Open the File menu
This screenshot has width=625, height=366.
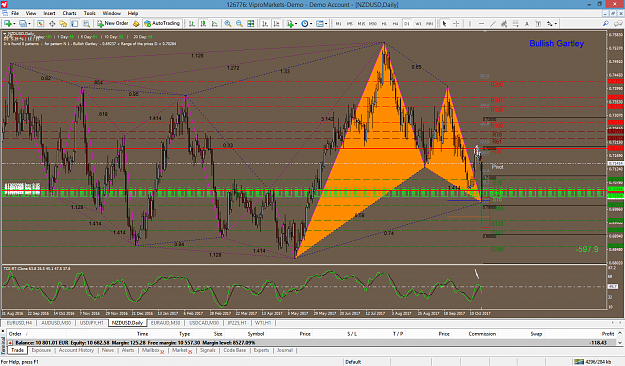[15, 13]
